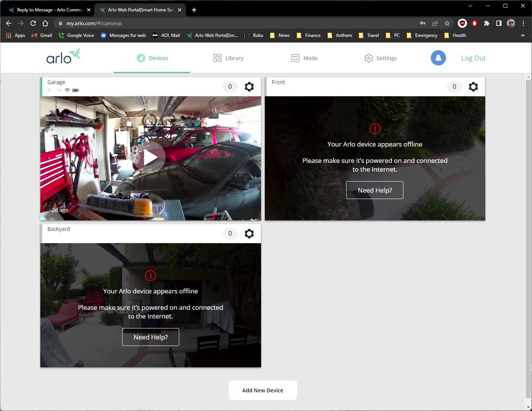Go back in browser history
532x411 pixels.
click(x=9, y=23)
